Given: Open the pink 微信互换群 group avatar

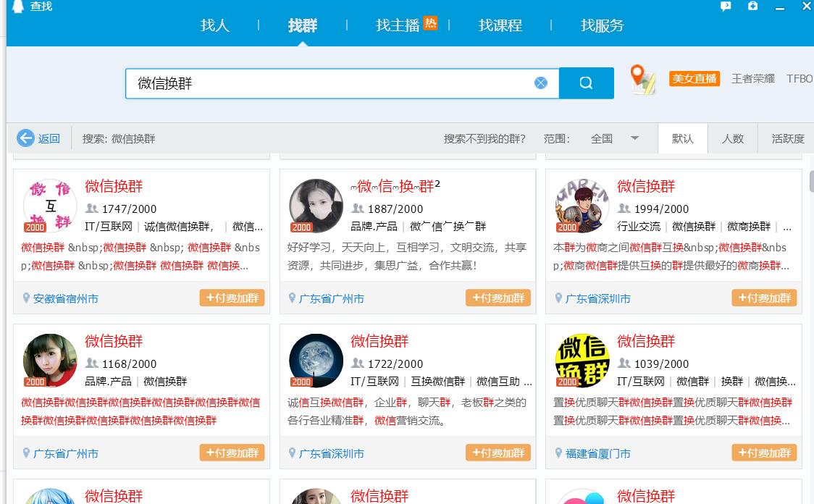Looking at the screenshot, I should 50,206.
